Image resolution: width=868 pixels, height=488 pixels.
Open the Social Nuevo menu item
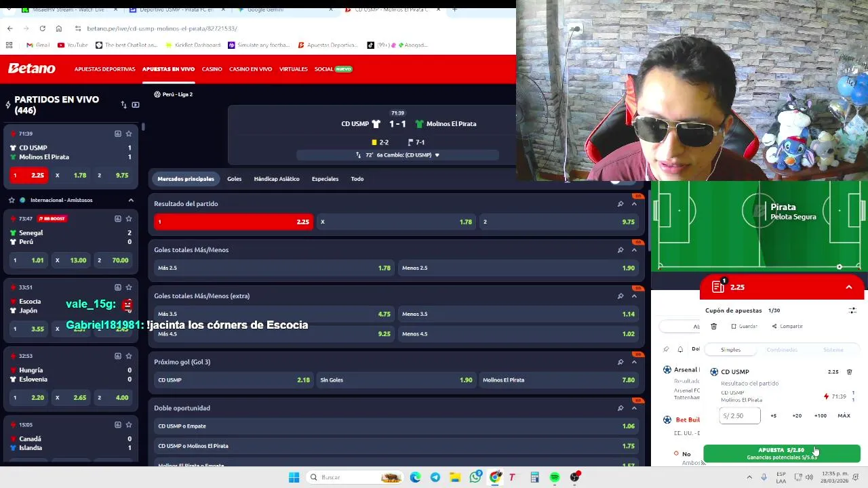333,69
